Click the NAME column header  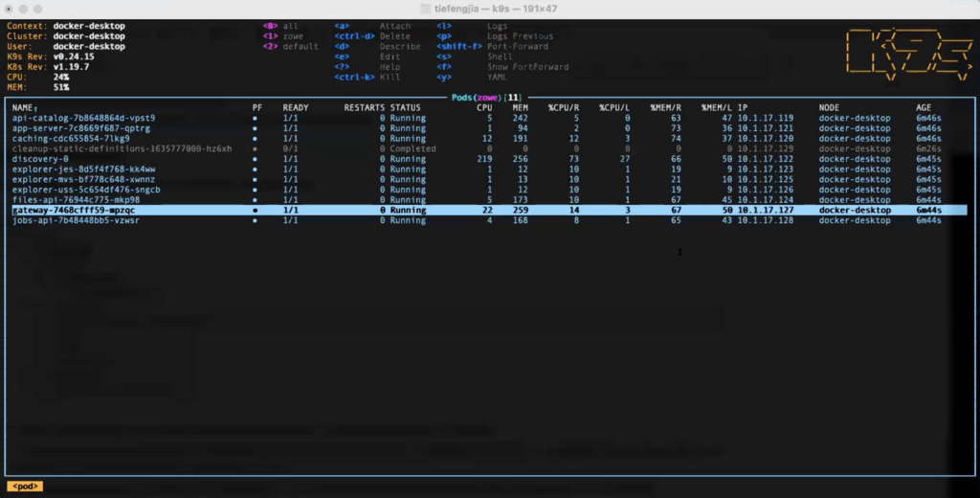(x=23, y=107)
